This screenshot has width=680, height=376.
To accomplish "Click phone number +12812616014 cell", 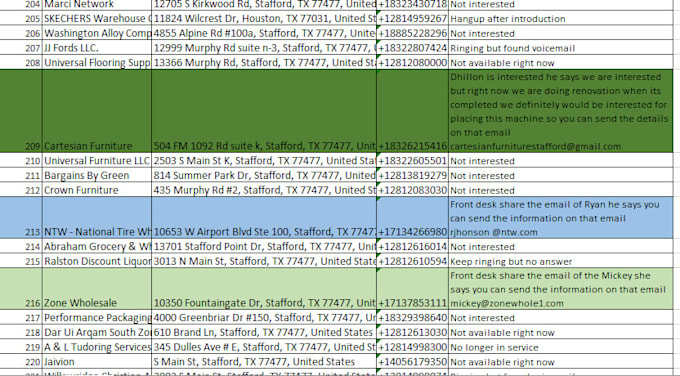I will 412,246.
